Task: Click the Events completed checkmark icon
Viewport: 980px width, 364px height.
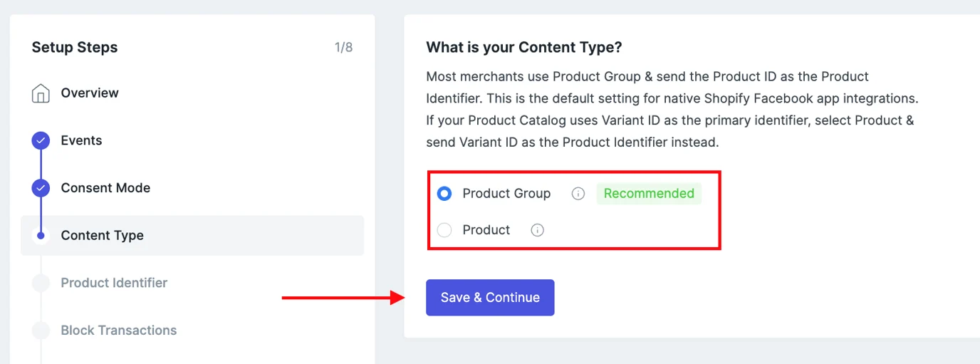Action: click(41, 140)
